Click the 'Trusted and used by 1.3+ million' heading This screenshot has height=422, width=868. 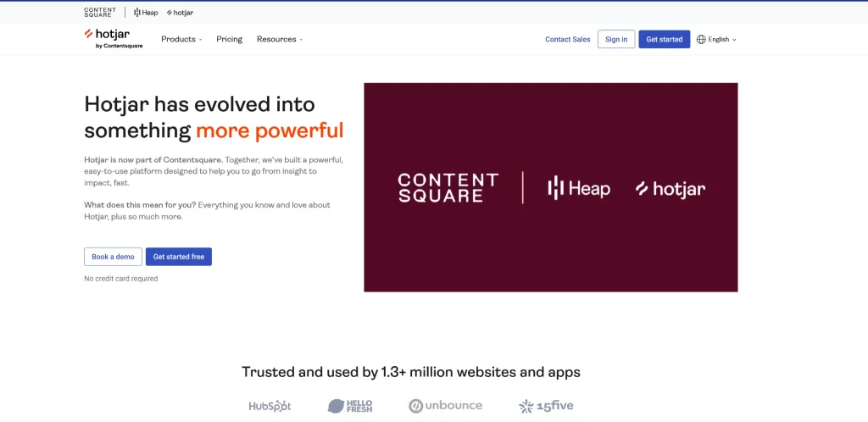411,372
